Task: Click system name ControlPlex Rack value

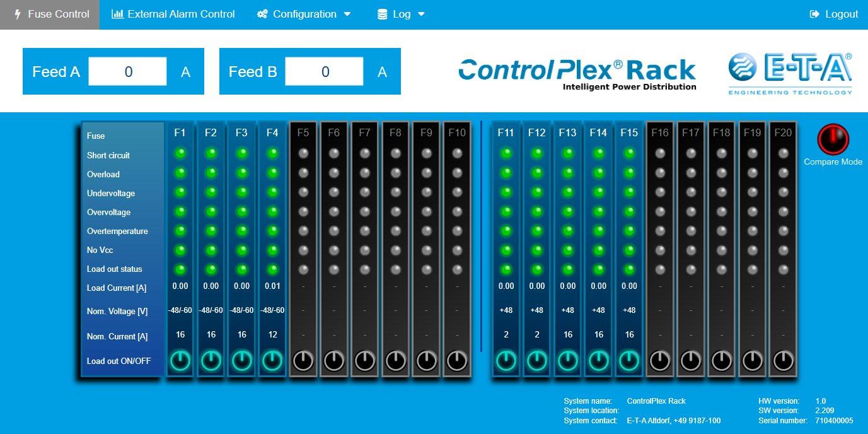Action: click(x=656, y=401)
